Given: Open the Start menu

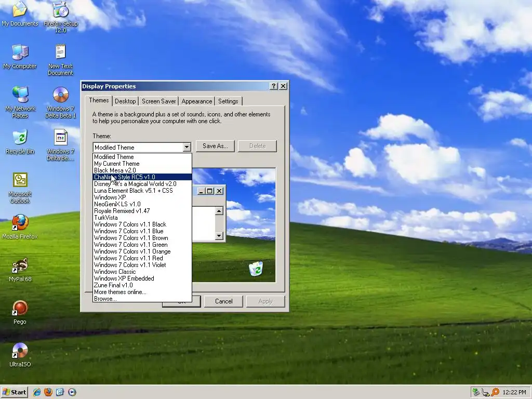Looking at the screenshot, I should (x=14, y=392).
